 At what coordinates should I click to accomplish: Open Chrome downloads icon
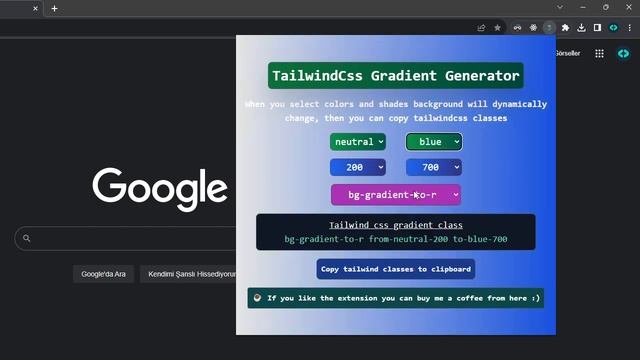point(581,28)
